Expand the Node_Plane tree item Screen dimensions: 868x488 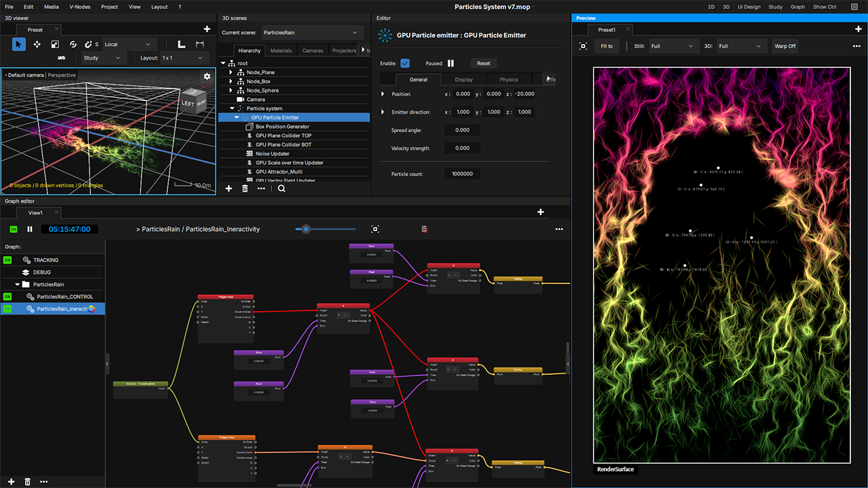pyautogui.click(x=231, y=72)
